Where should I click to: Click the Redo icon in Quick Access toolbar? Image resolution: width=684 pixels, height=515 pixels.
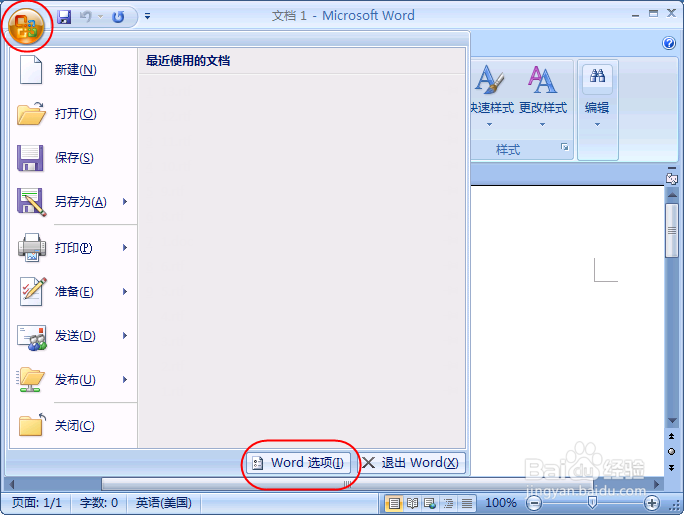[x=118, y=17]
